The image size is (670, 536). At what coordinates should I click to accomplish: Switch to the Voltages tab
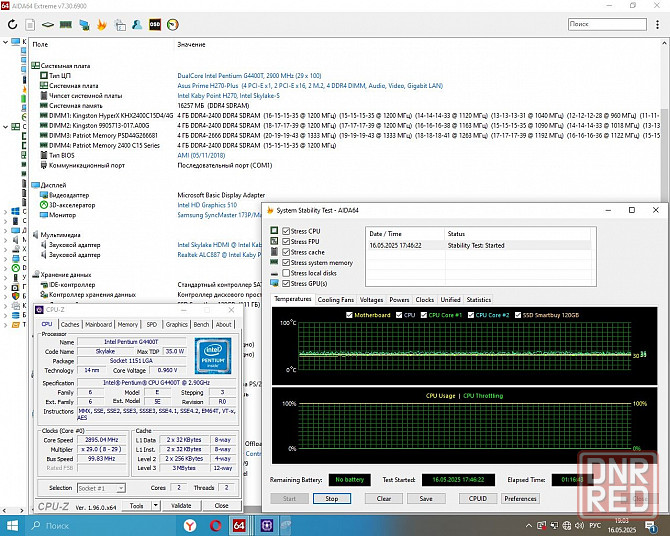pyautogui.click(x=371, y=300)
